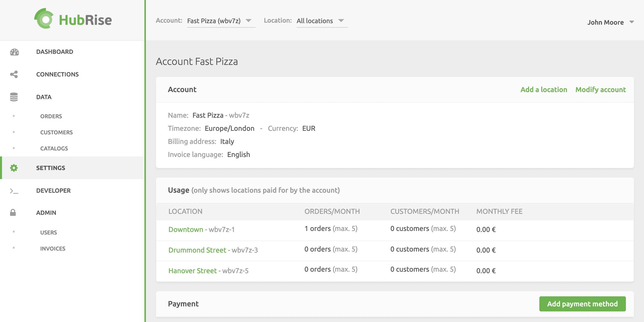Click Add a location
The image size is (644, 322).
coord(543,90)
